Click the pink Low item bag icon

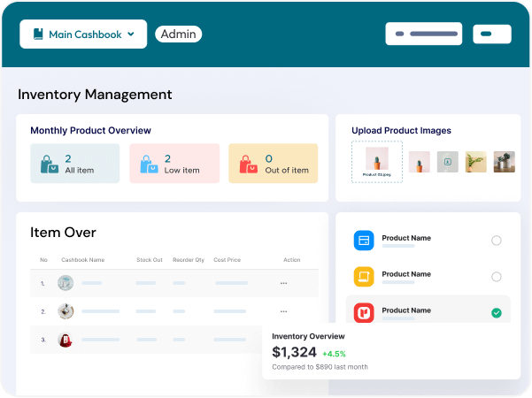(148, 164)
